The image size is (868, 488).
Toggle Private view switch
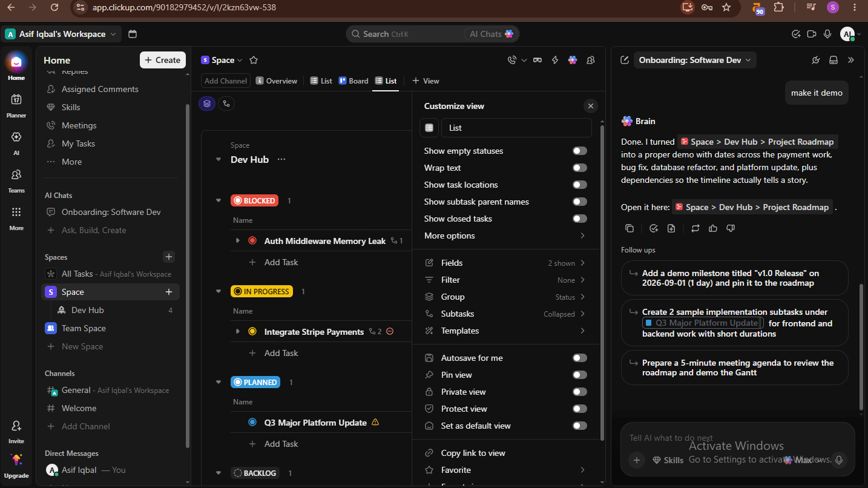[x=580, y=392]
